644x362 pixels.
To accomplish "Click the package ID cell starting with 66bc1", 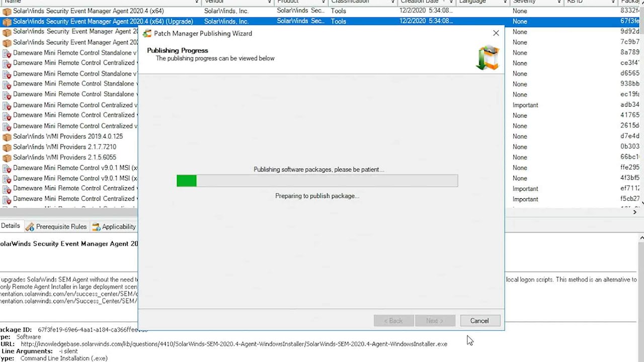I will (x=630, y=157).
